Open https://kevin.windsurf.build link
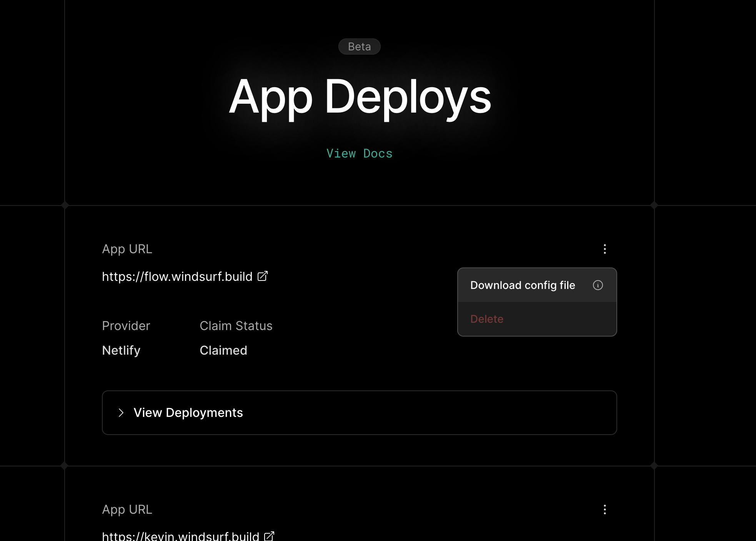 [181, 536]
